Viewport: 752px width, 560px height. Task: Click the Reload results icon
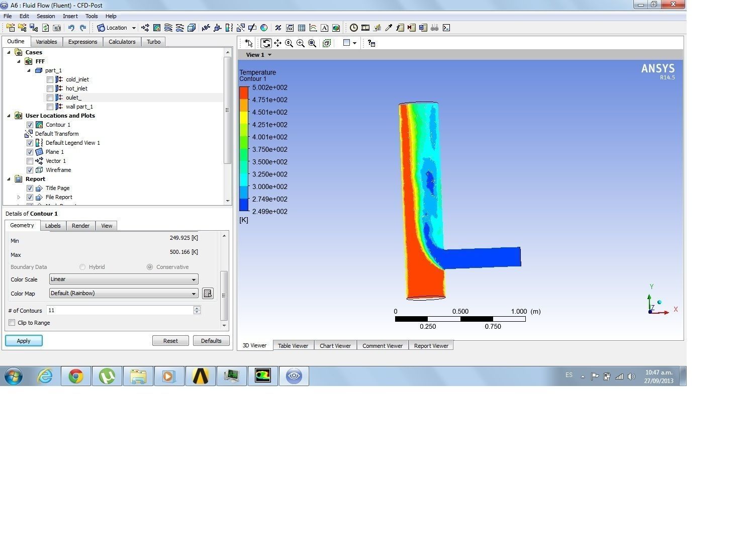click(45, 28)
